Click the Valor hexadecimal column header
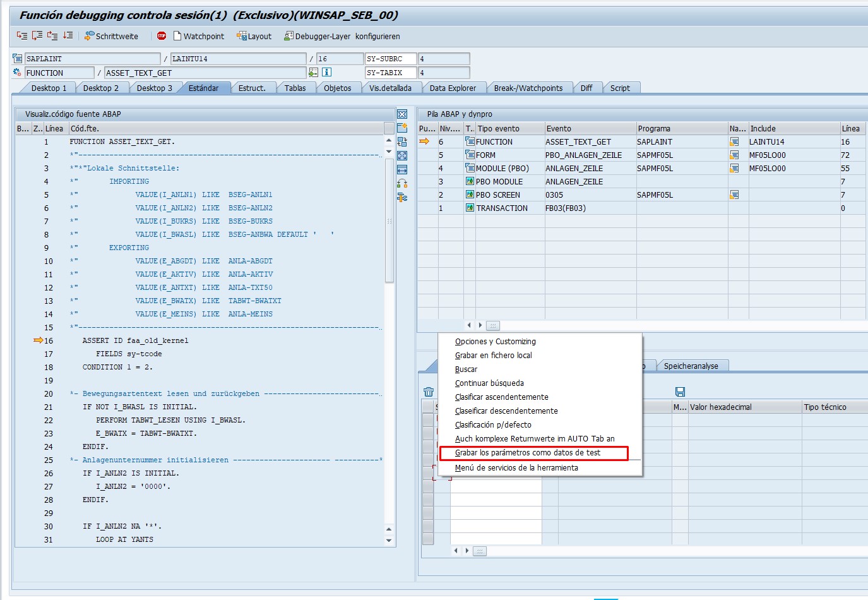The height and width of the screenshot is (600, 868). coord(745,407)
